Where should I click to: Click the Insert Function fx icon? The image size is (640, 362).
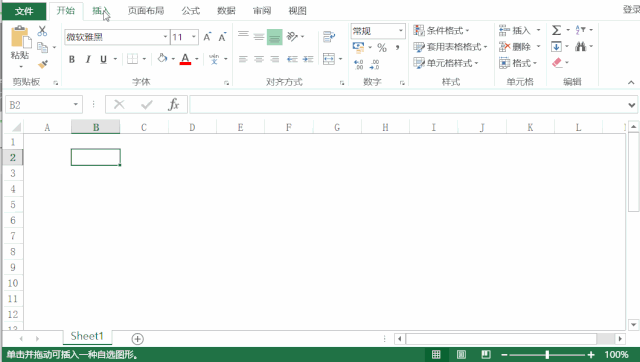point(173,104)
